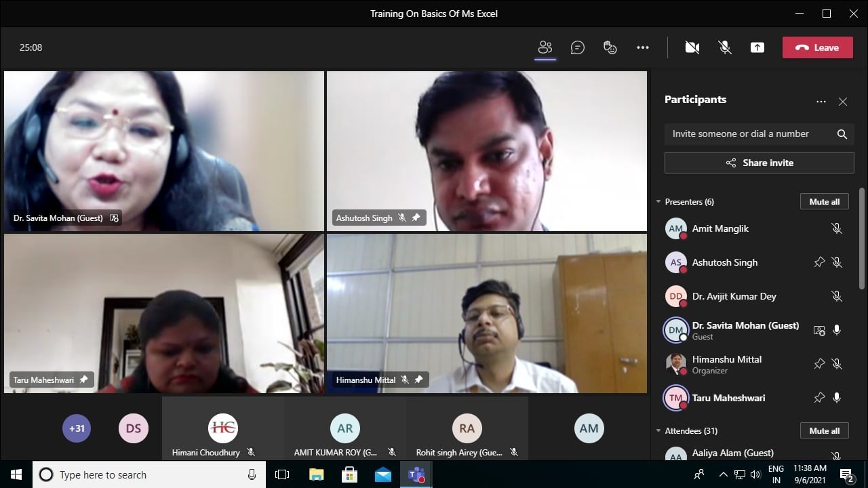Viewport: 868px width, 488px height.
Task: Unmute the microphone in meeting toolbar
Action: point(725,47)
